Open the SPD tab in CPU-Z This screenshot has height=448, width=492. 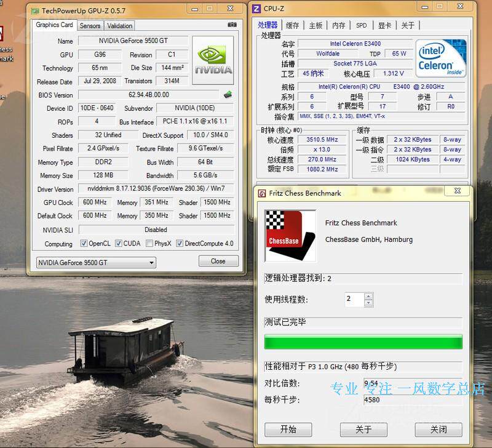point(362,25)
